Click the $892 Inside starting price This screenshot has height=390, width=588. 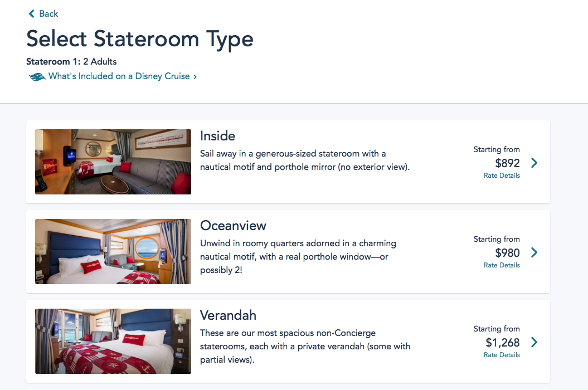pos(507,163)
